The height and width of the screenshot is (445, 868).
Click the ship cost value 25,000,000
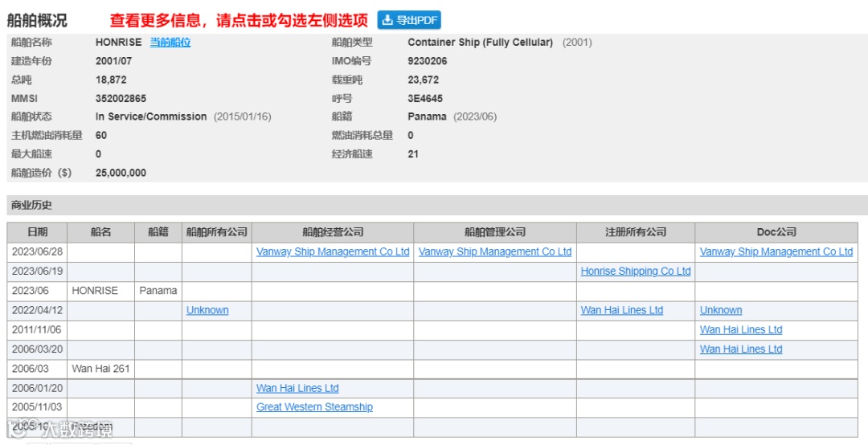(121, 173)
